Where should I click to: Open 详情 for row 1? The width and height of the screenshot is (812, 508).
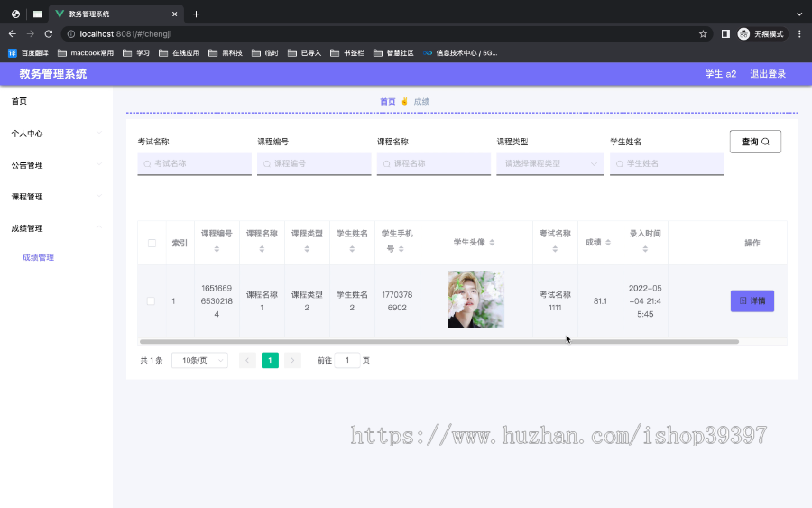(752, 300)
